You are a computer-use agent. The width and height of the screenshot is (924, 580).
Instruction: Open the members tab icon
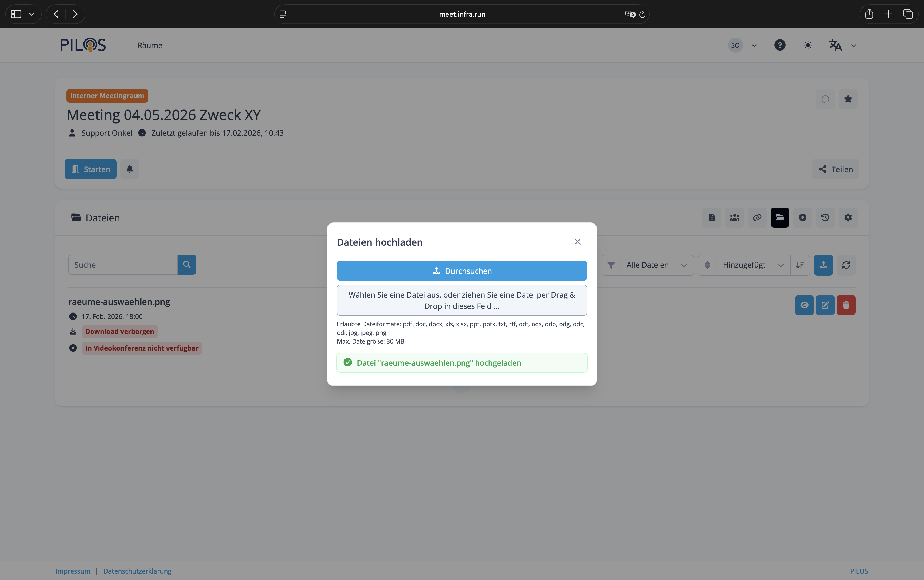(x=734, y=218)
